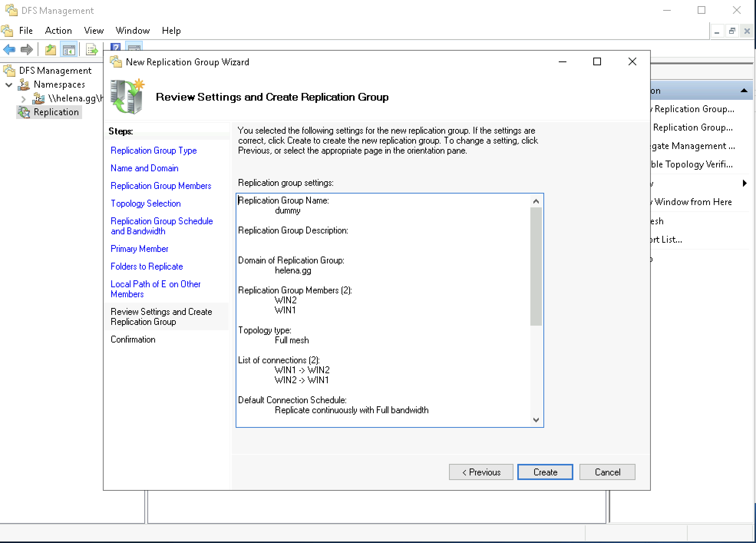Click the Forward arrow toolbar icon

click(27, 50)
